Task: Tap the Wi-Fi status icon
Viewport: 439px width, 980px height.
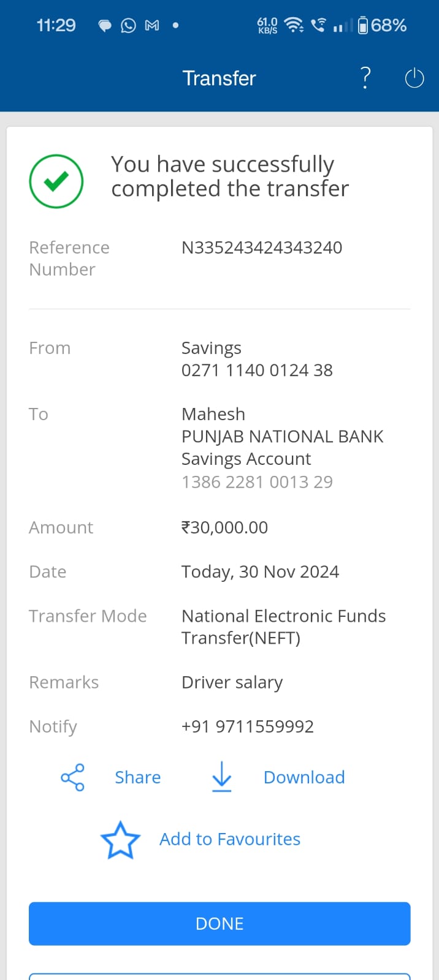Action: pos(294,25)
